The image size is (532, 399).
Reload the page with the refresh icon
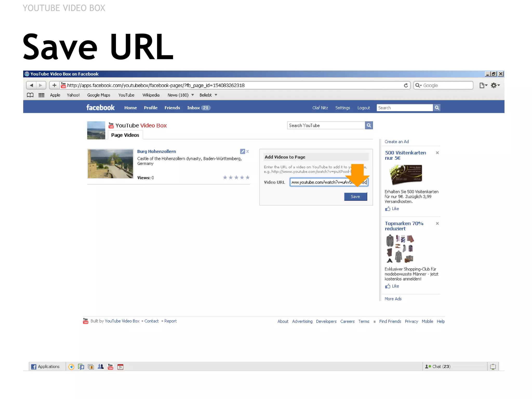[x=406, y=85]
